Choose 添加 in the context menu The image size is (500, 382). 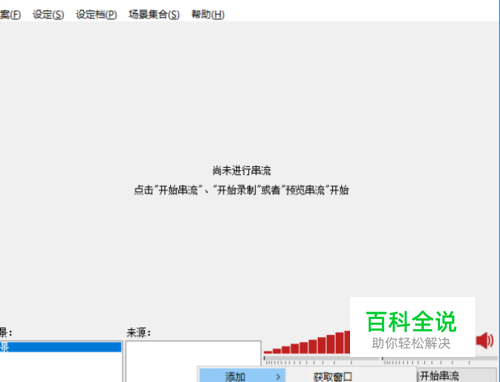click(242, 376)
